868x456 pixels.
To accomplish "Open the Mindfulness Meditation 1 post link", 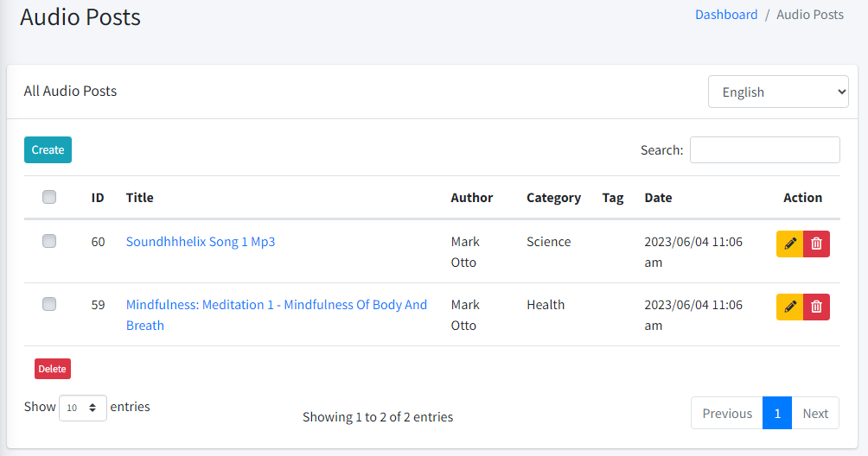I will [x=276, y=305].
